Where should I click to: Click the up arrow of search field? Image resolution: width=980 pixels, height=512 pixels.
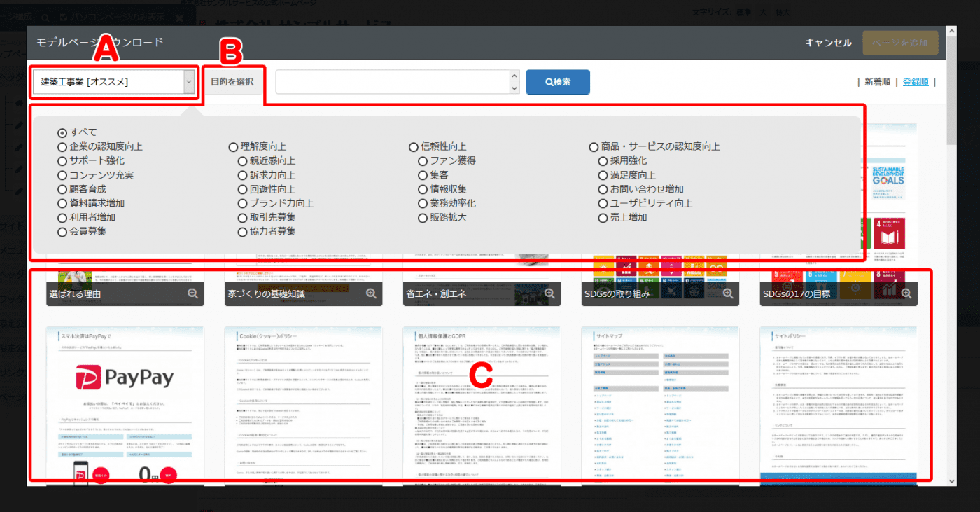point(514,76)
